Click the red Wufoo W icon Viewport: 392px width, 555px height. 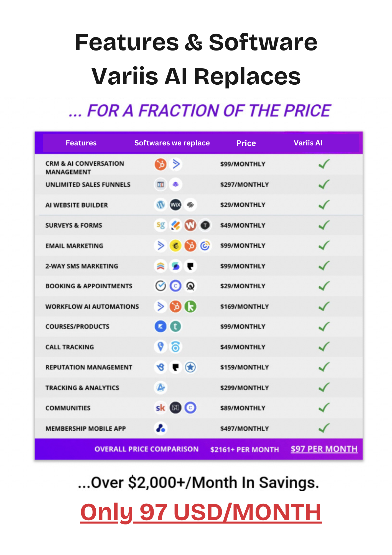[190, 225]
